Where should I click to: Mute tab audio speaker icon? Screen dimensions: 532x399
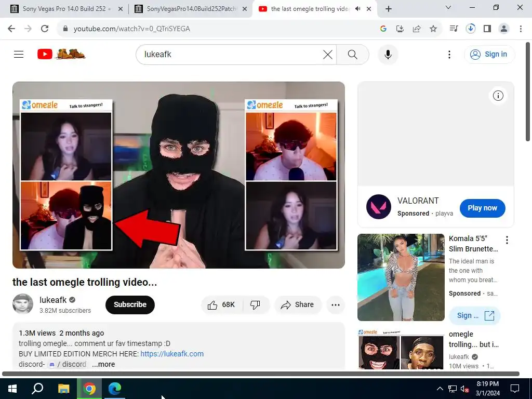pos(357,9)
